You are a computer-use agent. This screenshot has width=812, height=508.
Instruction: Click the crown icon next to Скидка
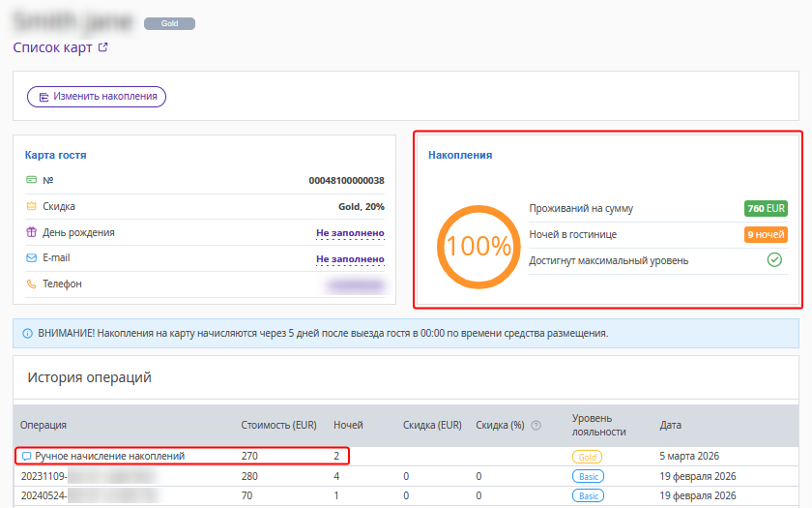31,206
